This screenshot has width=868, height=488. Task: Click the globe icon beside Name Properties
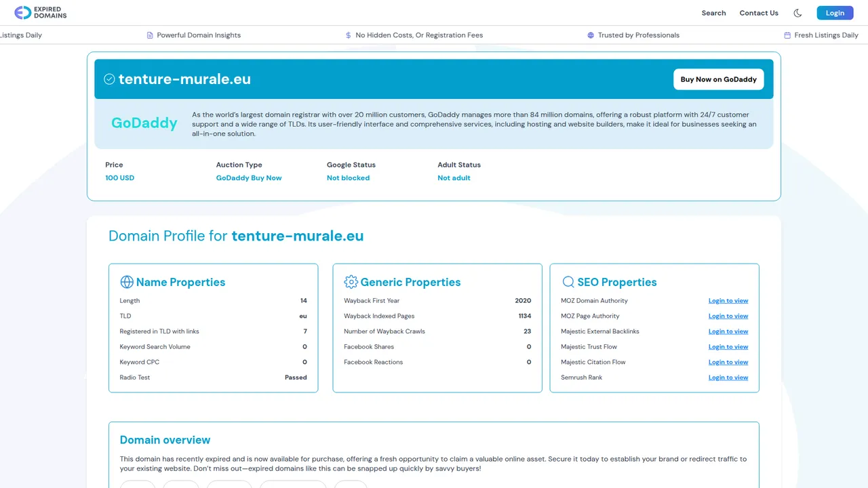tap(127, 282)
